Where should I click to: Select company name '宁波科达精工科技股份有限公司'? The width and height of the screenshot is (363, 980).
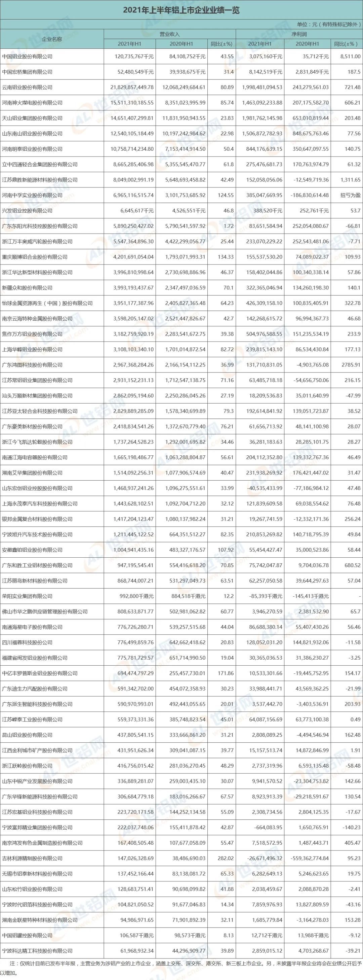click(x=37, y=951)
